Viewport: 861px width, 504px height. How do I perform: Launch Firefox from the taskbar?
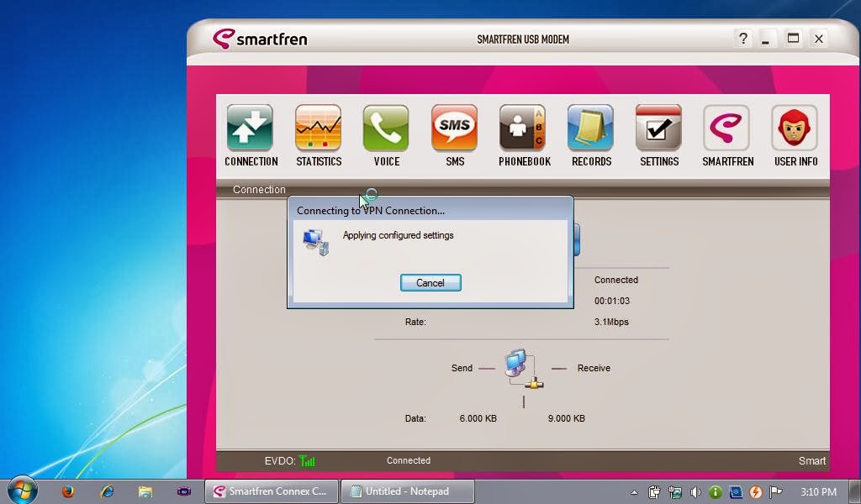(68, 491)
